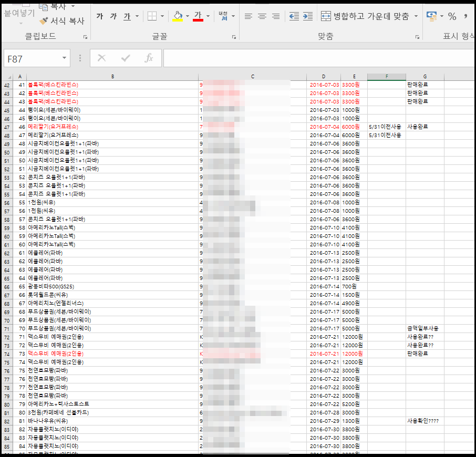Toggle italic text formatting
This screenshot has width=476, height=457.
[x=113, y=16]
